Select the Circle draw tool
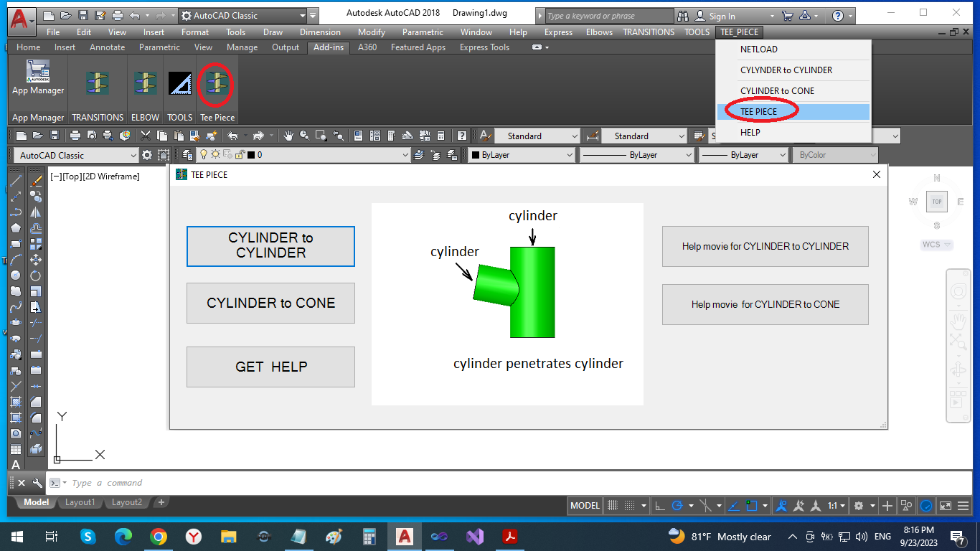The height and width of the screenshot is (551, 980). pyautogui.click(x=16, y=275)
